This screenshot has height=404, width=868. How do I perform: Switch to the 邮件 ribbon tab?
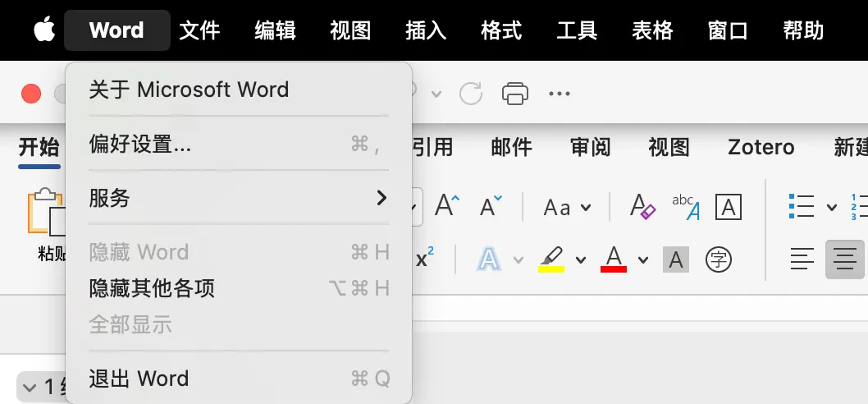511,148
